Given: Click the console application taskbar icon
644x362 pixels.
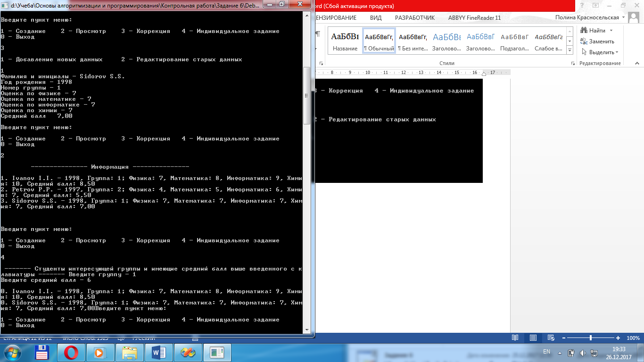Looking at the screenshot, I should [217, 353].
